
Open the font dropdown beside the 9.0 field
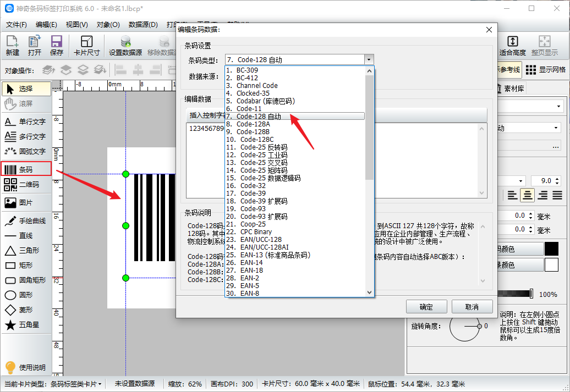(520, 181)
